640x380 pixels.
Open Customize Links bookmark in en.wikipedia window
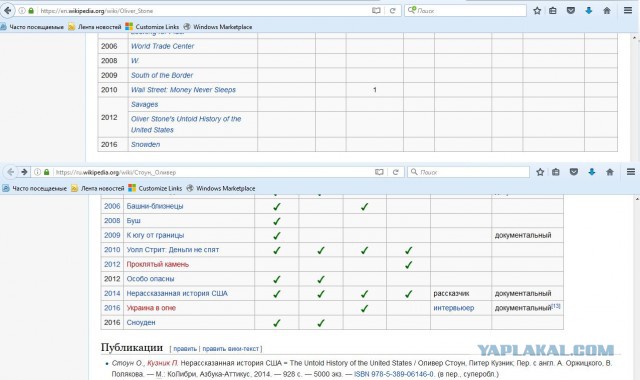tap(152, 27)
